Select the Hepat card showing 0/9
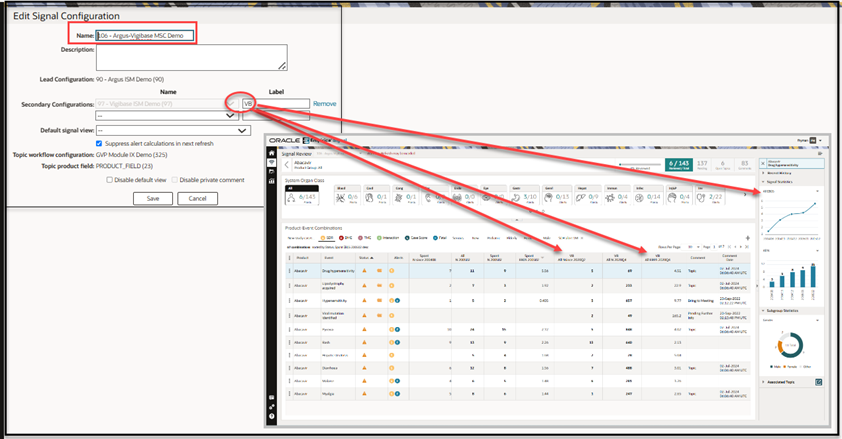The image size is (842, 439). pos(586,195)
